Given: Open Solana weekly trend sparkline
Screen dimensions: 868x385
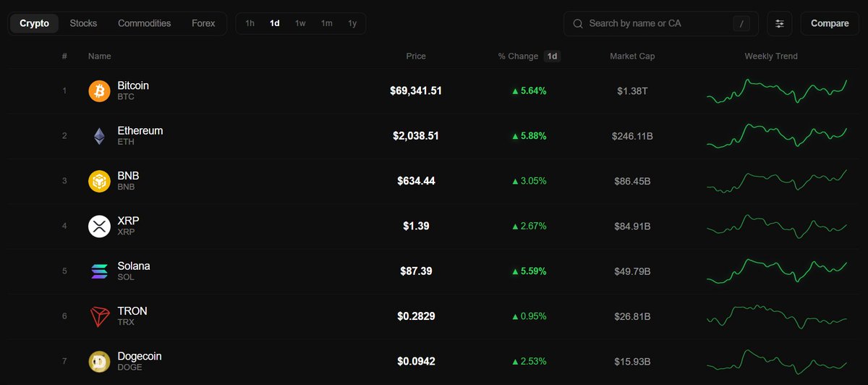Looking at the screenshot, I should (x=777, y=271).
